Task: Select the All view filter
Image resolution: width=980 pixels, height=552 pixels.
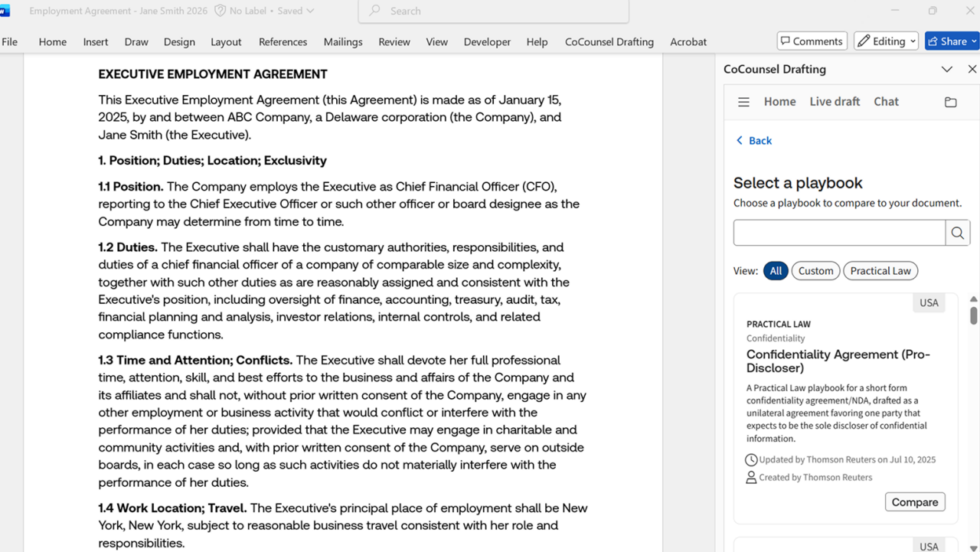Action: click(x=776, y=271)
